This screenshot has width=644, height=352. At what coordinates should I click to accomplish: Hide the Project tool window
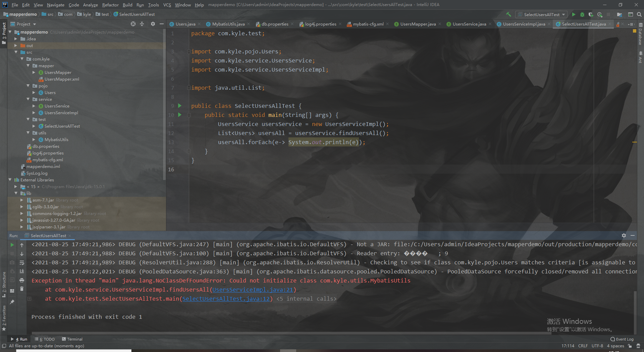161,24
